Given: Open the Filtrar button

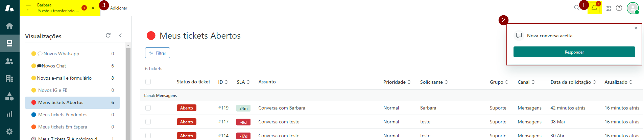Looking at the screenshot, I should tap(158, 53).
